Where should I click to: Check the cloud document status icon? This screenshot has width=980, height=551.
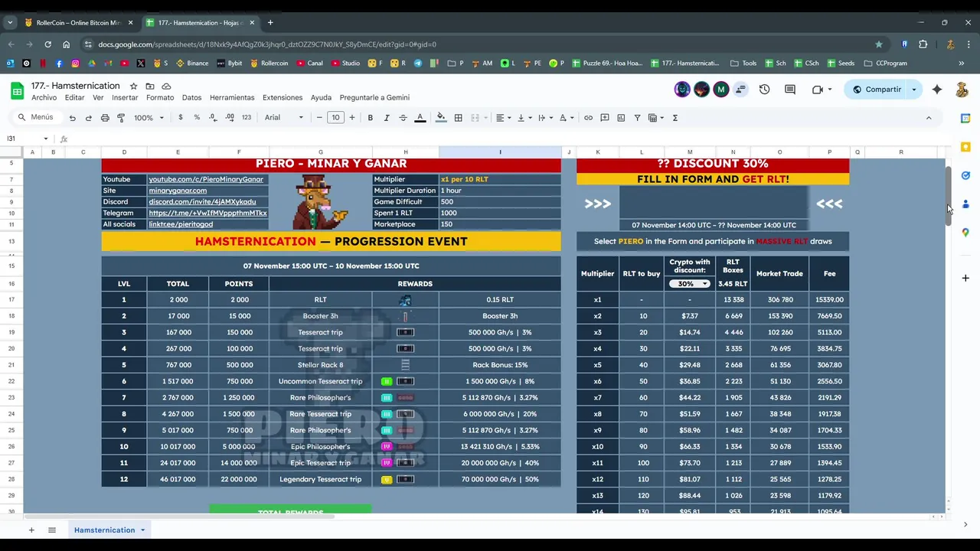[166, 86]
